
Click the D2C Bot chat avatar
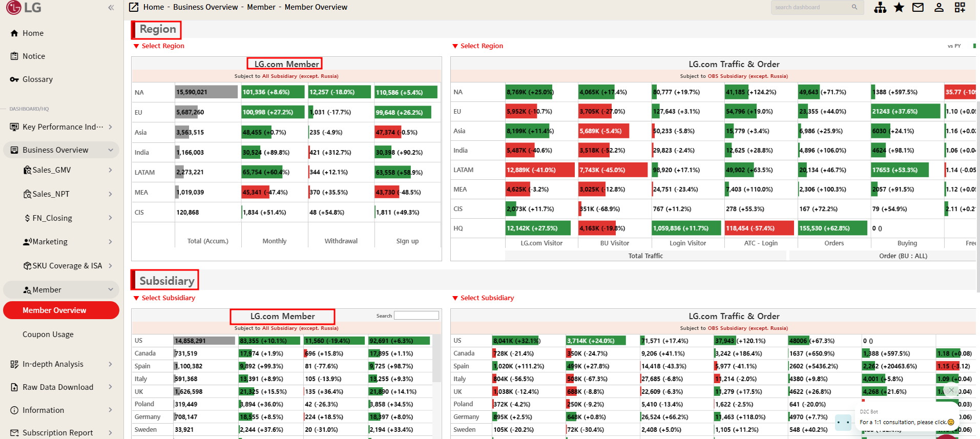coord(843,422)
